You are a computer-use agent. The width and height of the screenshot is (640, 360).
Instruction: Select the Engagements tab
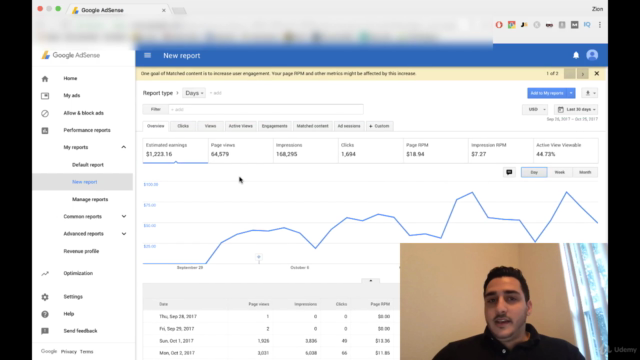(274, 126)
